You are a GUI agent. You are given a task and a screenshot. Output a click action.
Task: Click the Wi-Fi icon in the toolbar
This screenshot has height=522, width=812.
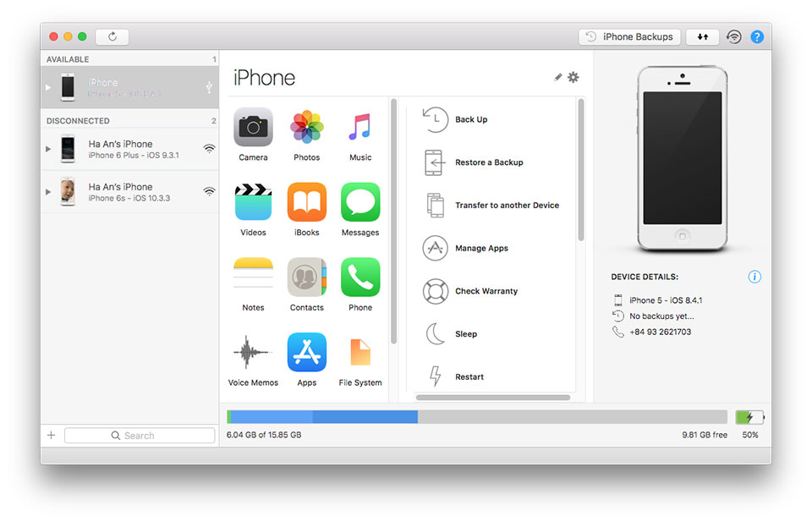point(734,36)
